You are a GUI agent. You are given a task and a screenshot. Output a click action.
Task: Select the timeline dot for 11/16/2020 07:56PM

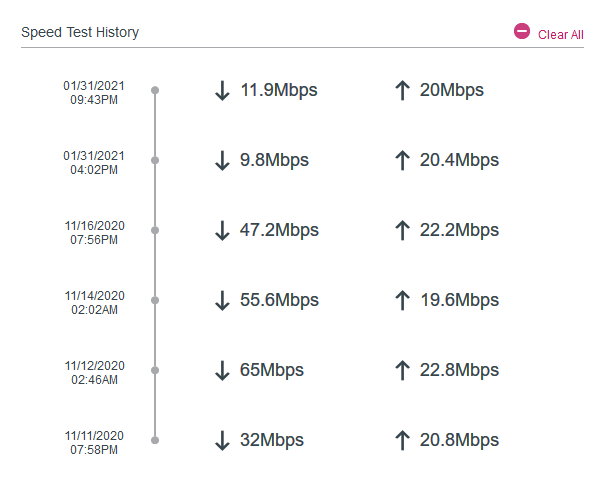point(155,230)
